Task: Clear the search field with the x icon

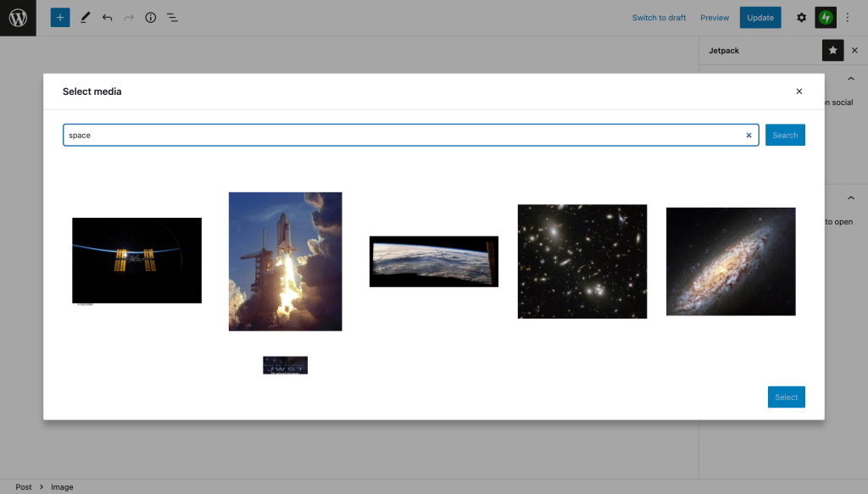Action: tap(748, 136)
